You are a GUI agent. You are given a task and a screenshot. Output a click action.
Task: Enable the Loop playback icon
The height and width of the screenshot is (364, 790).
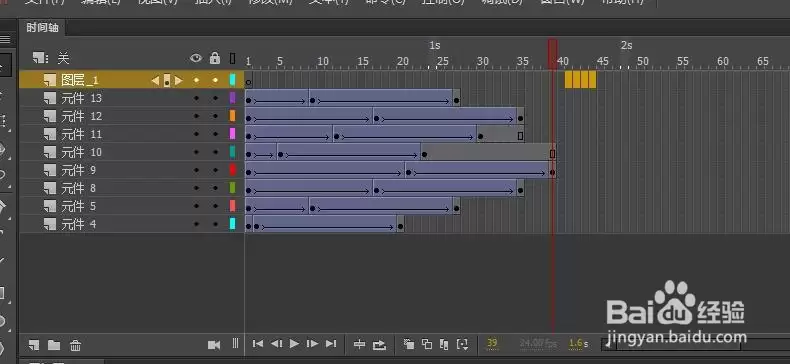[379, 345]
